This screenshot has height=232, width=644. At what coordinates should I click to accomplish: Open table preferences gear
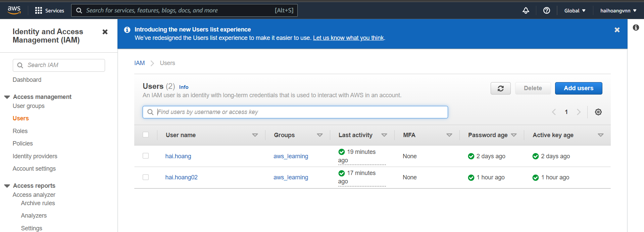click(x=598, y=112)
